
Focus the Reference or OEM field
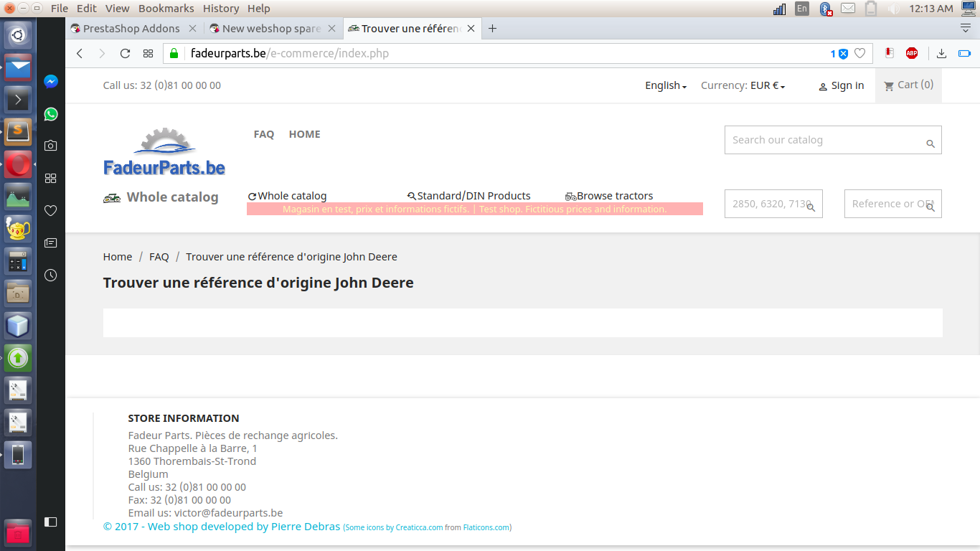pos(893,204)
